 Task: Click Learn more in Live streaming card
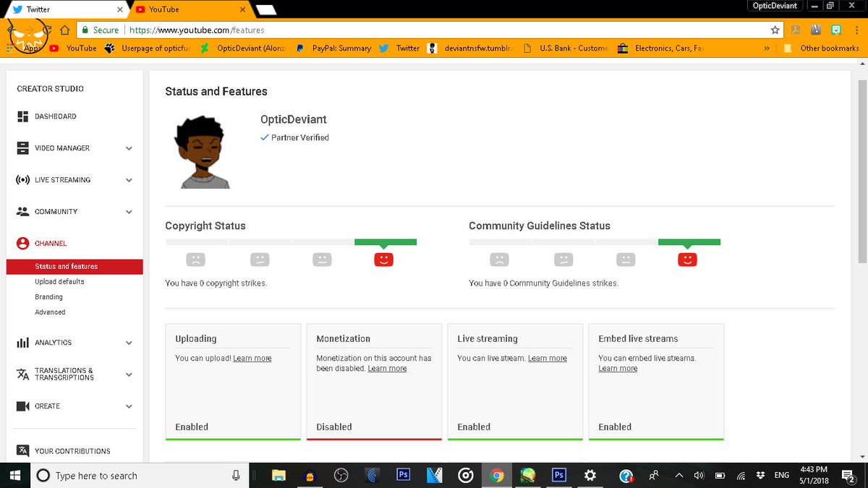(548, 359)
